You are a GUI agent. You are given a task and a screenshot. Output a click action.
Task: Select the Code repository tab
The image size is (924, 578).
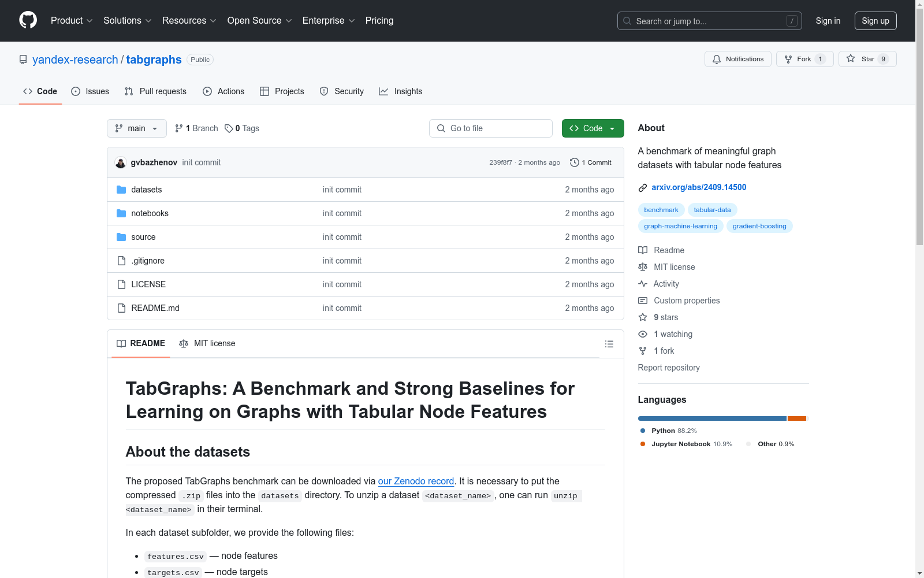tap(40, 91)
